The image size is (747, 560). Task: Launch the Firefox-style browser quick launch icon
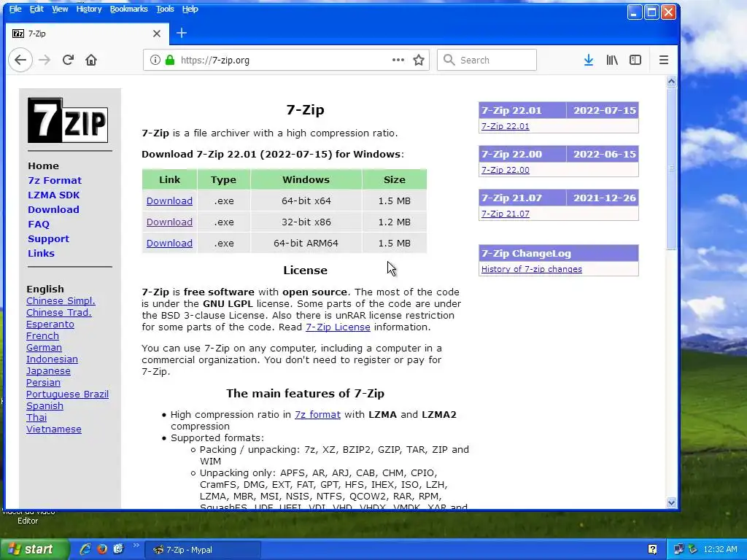point(102,549)
